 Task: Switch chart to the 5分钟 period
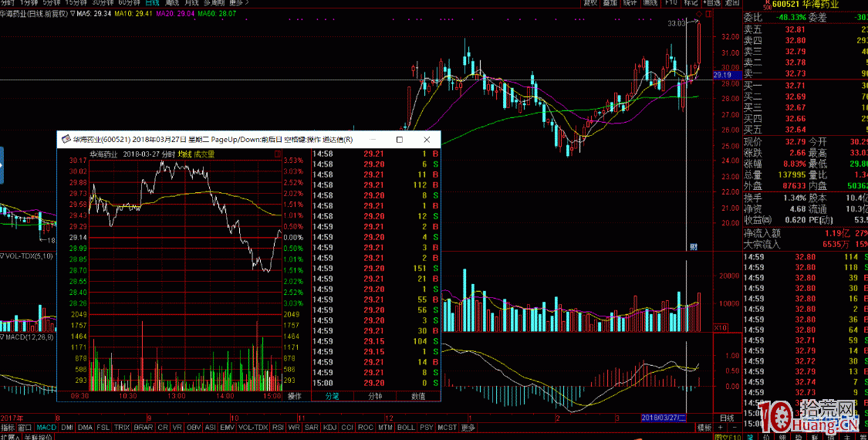[52, 2]
